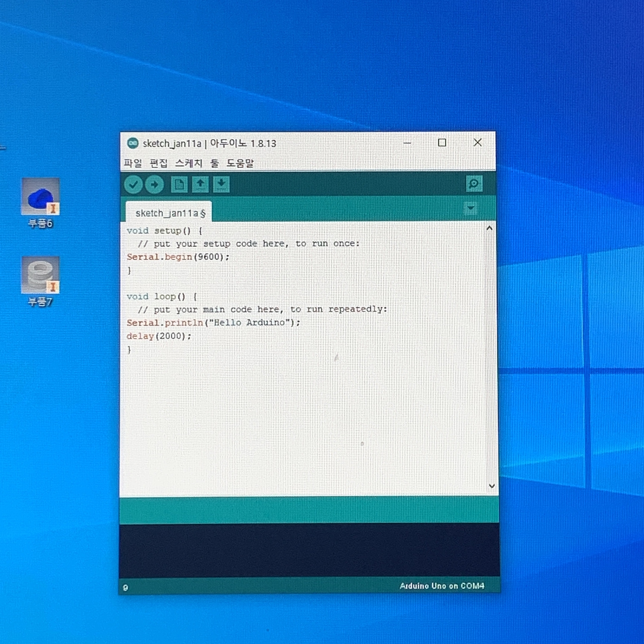Viewport: 644px width, 644px height.
Task: Open the 스케치 menu
Action: [x=189, y=163]
